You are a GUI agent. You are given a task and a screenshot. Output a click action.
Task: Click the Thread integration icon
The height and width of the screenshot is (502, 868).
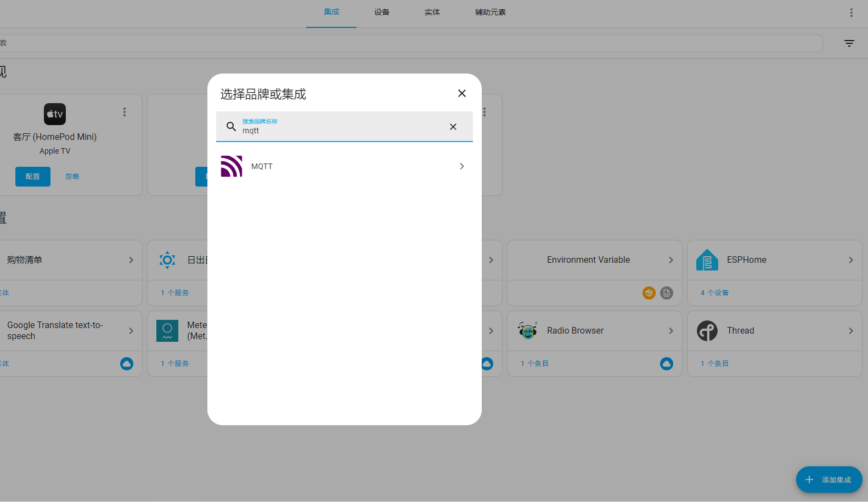pyautogui.click(x=707, y=331)
